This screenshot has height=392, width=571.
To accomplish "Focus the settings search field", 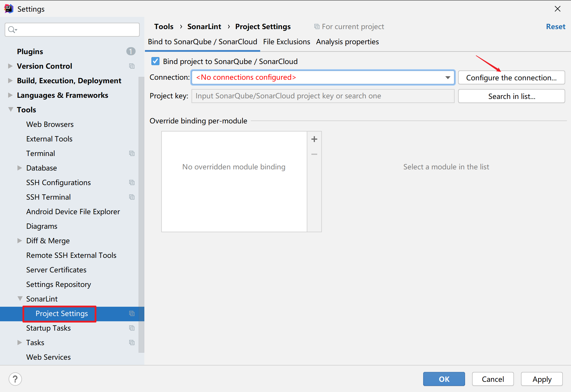I will click(72, 30).
